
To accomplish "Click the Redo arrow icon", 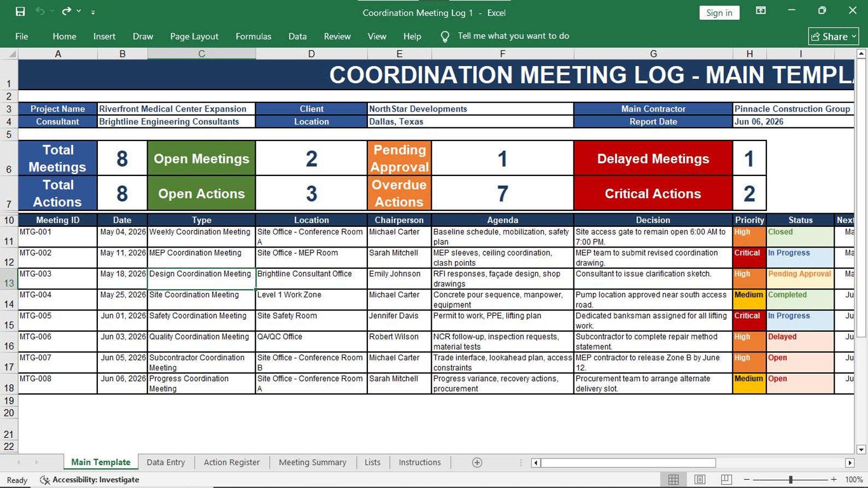I will click(67, 11).
